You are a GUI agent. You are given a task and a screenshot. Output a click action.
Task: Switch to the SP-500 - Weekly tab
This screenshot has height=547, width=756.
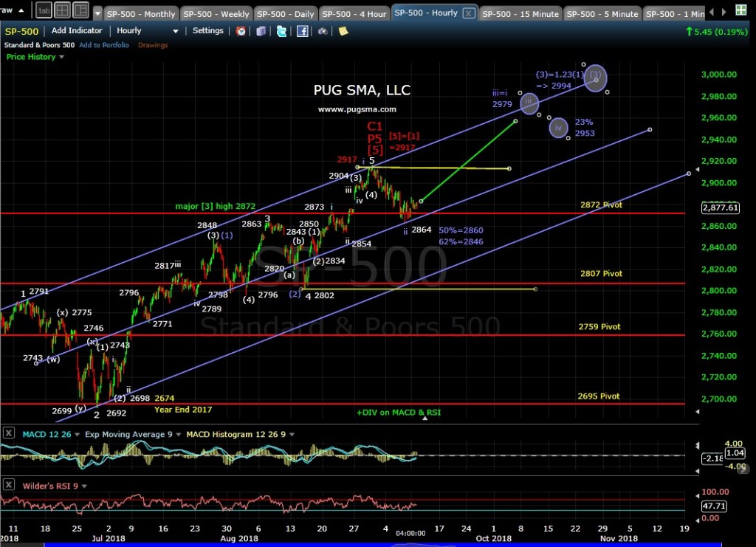(x=216, y=14)
